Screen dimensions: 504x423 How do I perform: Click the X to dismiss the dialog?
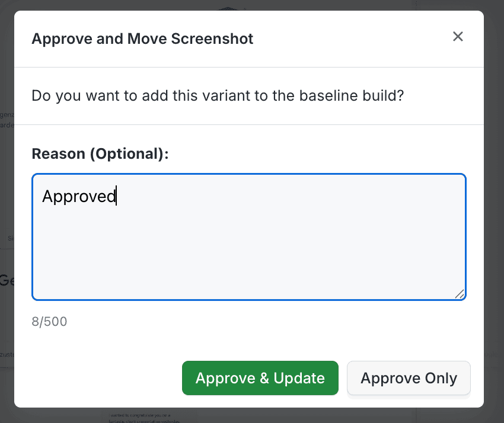tap(457, 36)
